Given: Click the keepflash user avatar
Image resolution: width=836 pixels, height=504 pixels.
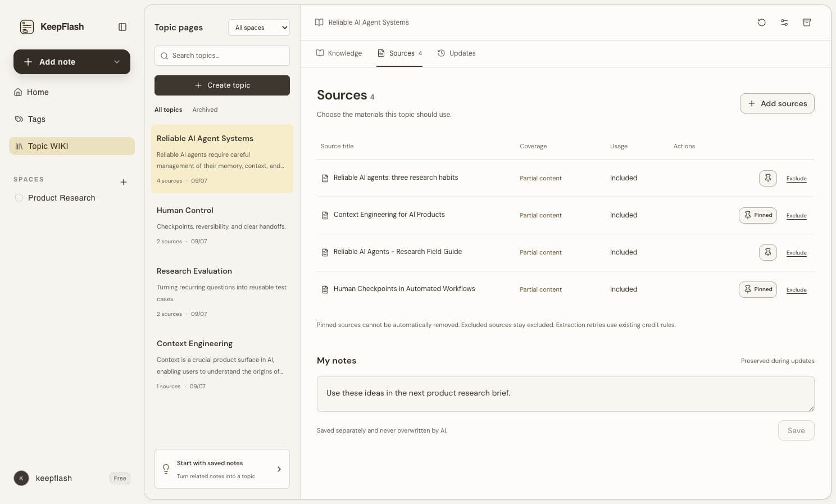Looking at the screenshot, I should tap(21, 478).
